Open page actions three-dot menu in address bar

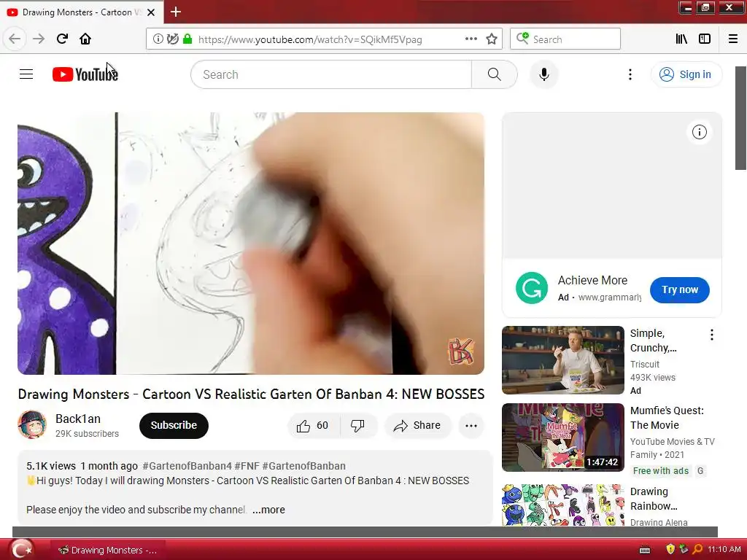tap(471, 39)
